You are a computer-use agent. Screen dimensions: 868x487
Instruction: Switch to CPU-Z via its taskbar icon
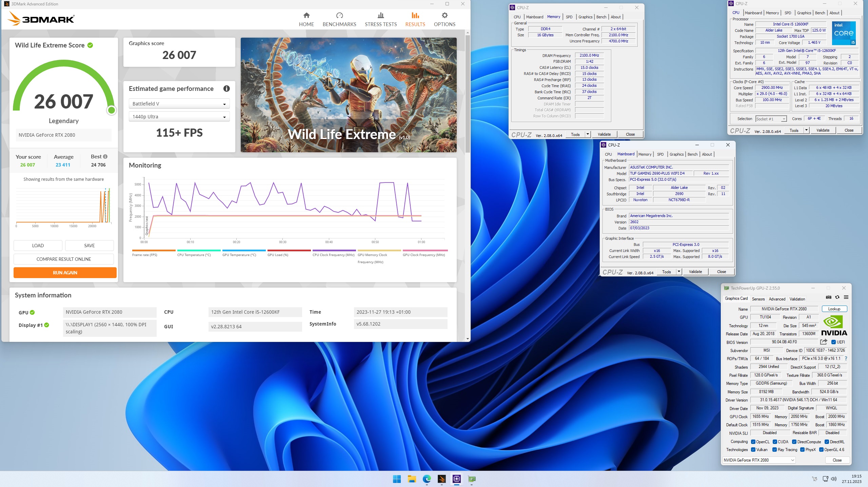coord(457,479)
